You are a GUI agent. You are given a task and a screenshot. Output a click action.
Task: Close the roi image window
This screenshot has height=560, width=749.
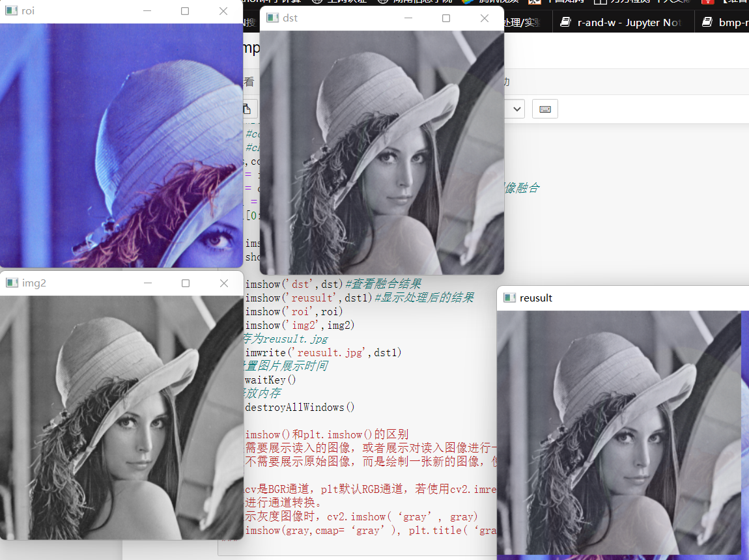[x=223, y=11]
